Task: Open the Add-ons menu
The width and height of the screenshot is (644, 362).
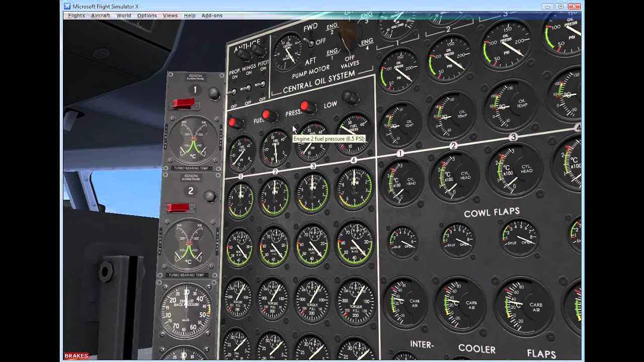Action: [212, 16]
